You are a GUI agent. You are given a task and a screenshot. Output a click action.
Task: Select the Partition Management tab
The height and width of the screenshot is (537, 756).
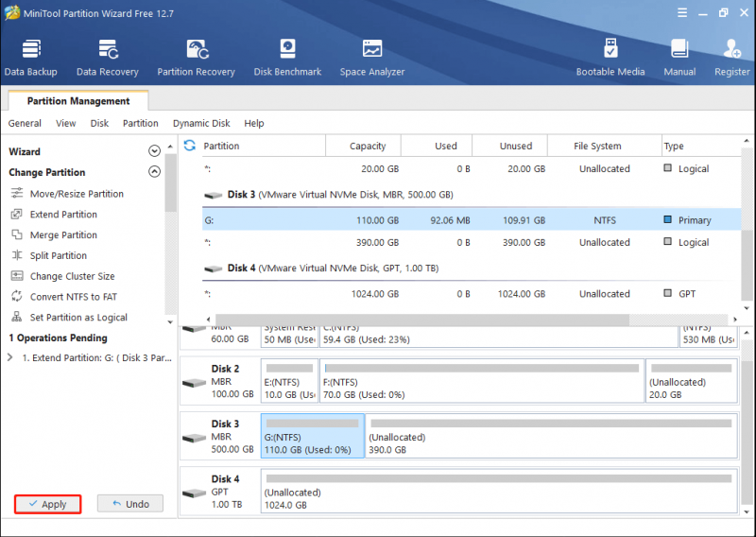tap(78, 101)
